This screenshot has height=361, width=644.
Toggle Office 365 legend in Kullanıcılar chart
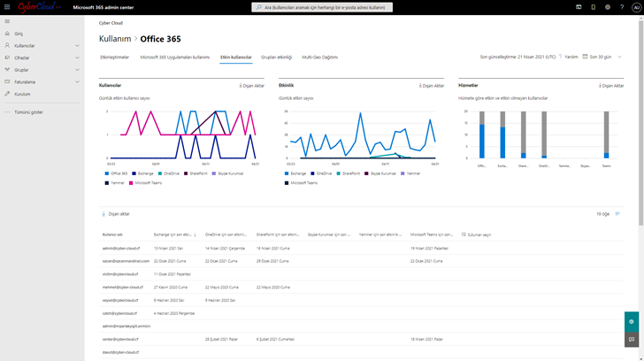pos(116,173)
